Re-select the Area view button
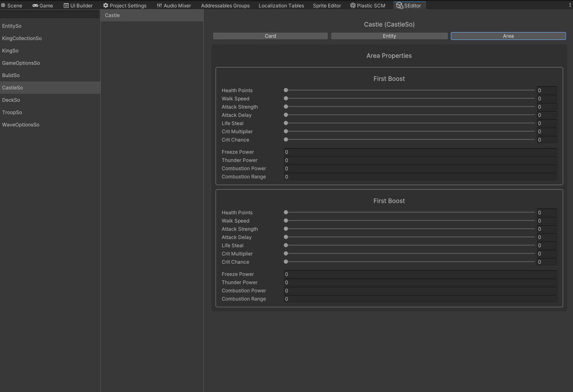This screenshot has height=392, width=573. click(x=508, y=36)
